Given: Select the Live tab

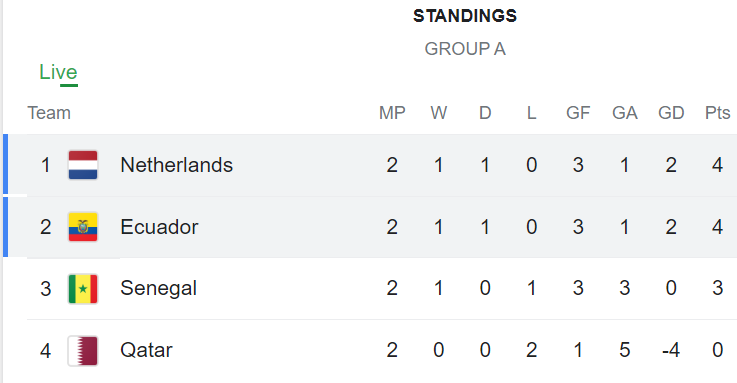Looking at the screenshot, I should coord(58,72).
